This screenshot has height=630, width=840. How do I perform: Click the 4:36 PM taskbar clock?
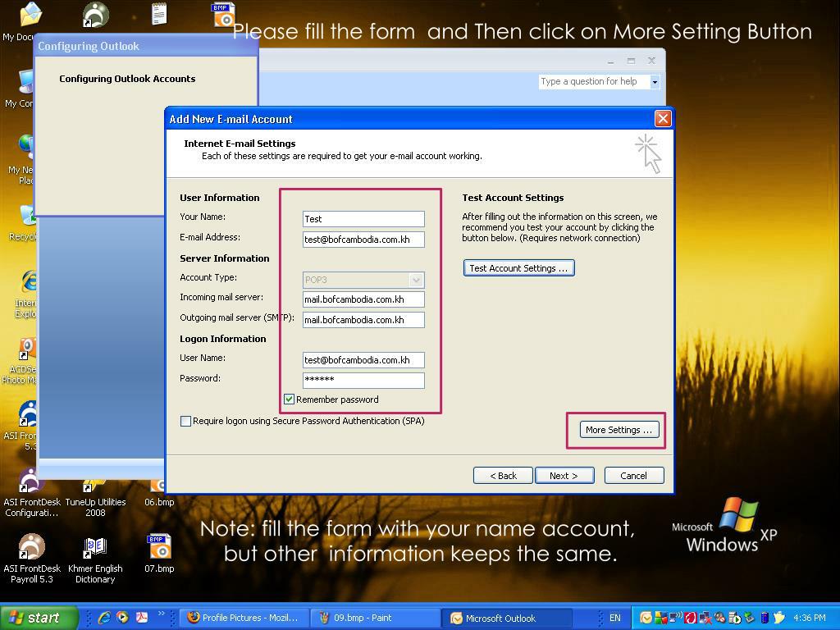[810, 618]
